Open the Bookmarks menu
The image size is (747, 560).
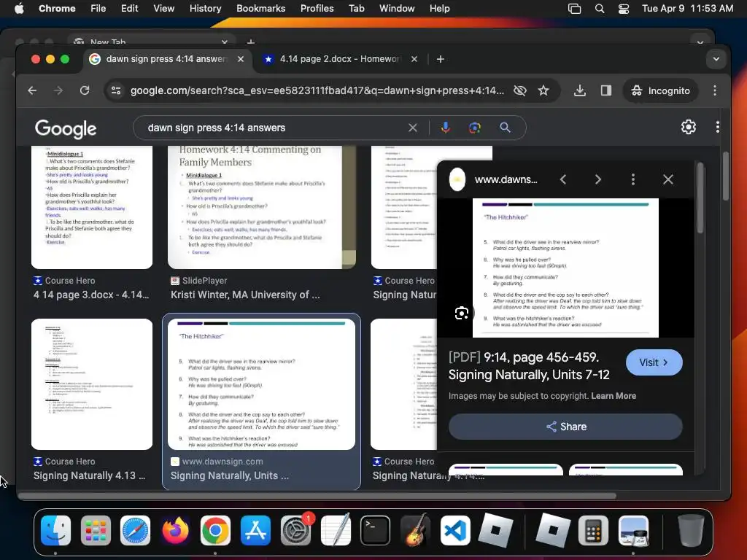click(x=260, y=8)
